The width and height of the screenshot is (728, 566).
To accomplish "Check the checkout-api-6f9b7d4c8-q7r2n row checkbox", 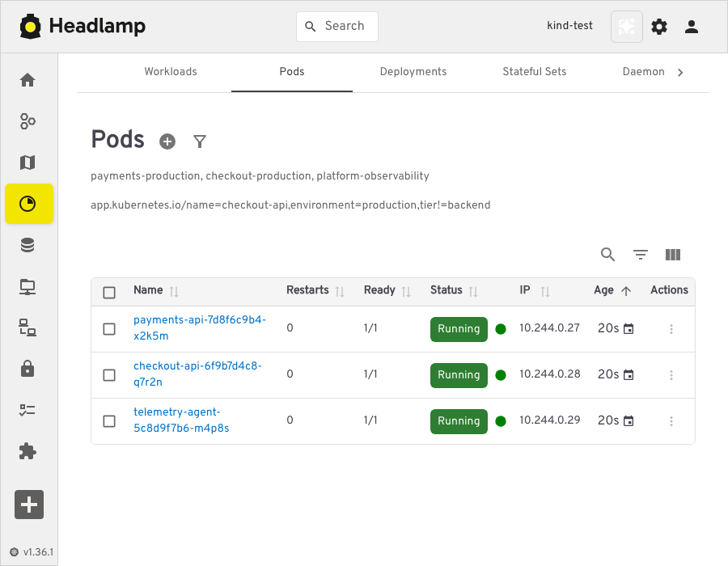I will coord(109,375).
